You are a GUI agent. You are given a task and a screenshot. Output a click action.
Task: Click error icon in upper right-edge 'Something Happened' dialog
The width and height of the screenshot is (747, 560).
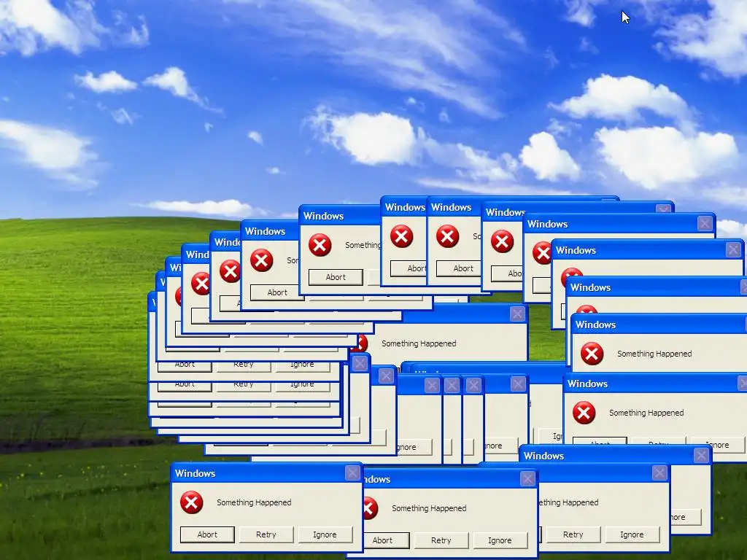[x=592, y=354]
